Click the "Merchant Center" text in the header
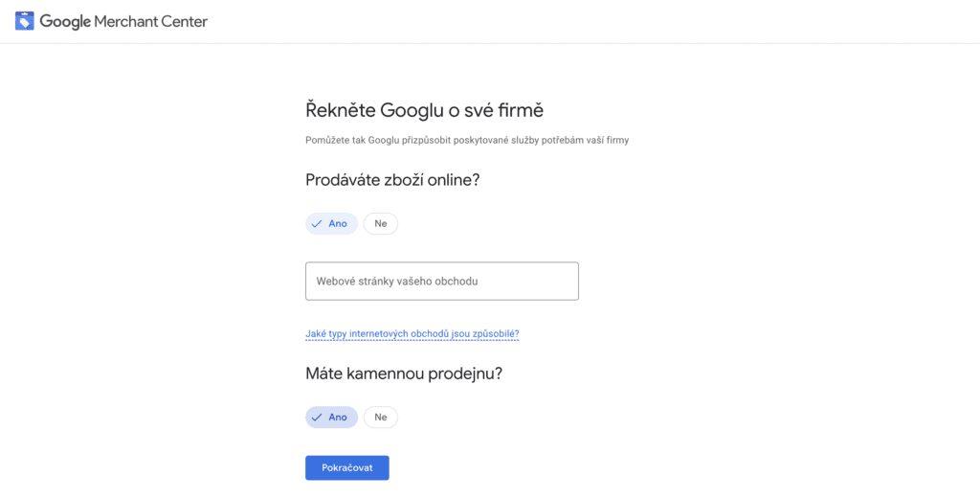The height and width of the screenshot is (498, 980). 150,21
